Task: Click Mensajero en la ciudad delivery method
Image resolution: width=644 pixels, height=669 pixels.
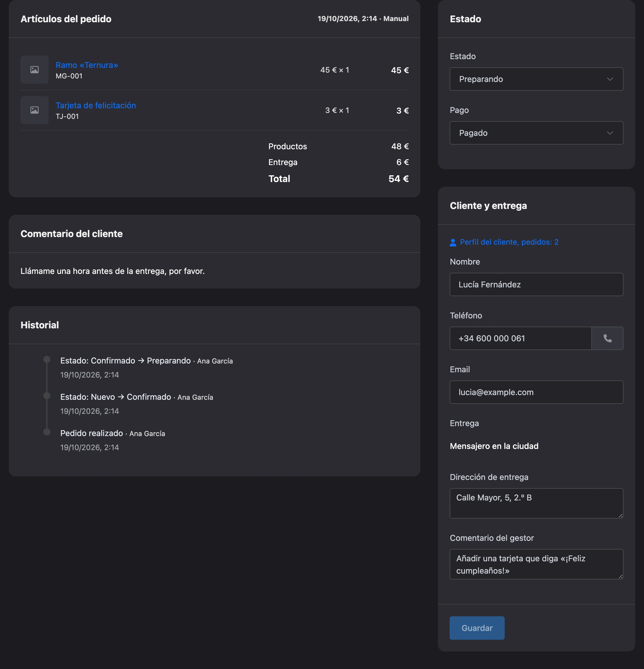Action: pos(494,446)
